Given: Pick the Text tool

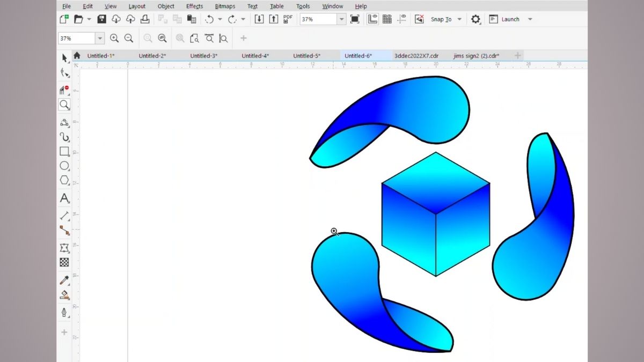Looking at the screenshot, I should [64, 198].
